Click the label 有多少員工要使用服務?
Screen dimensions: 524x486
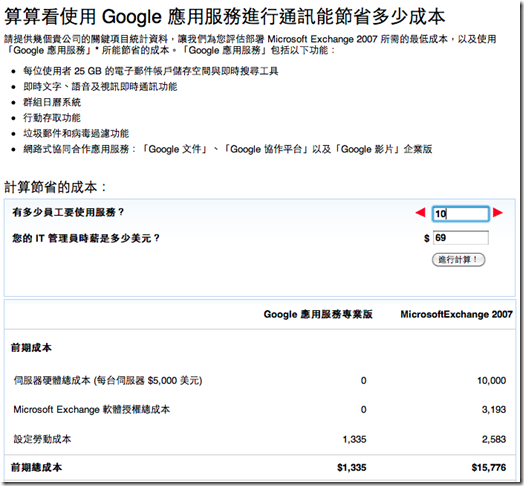tap(68, 212)
